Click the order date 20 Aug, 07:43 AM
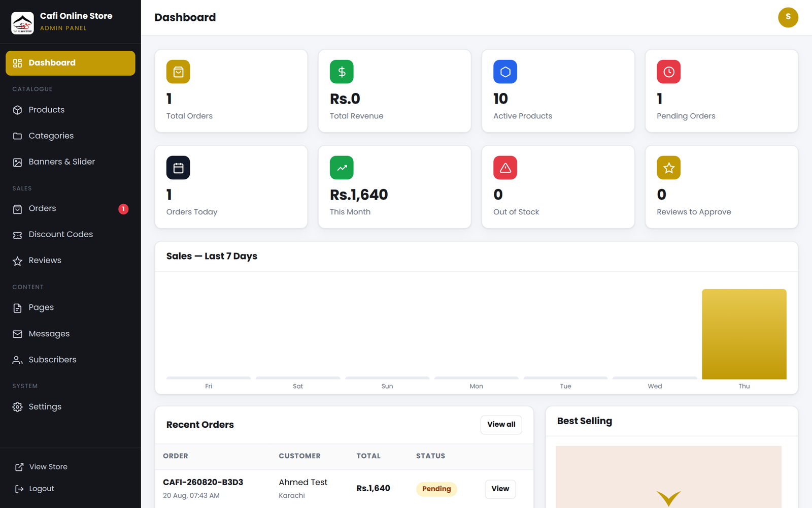Screen dimensions: 812x508 191,496
